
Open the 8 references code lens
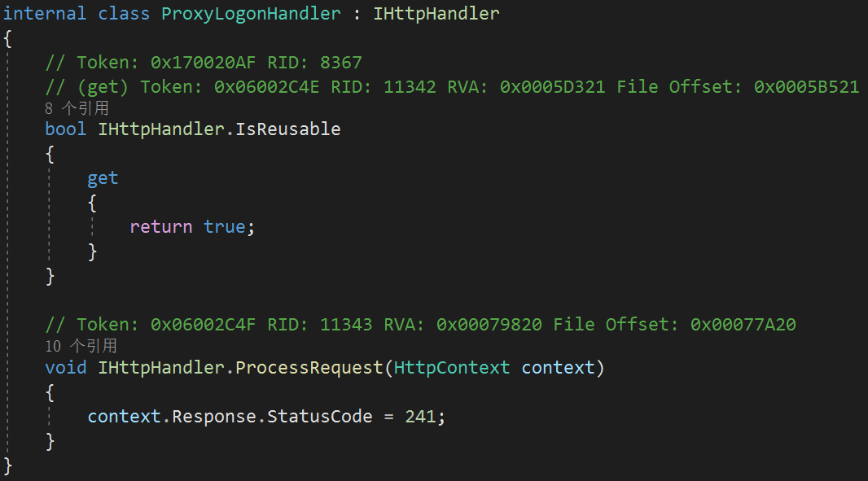pos(77,108)
